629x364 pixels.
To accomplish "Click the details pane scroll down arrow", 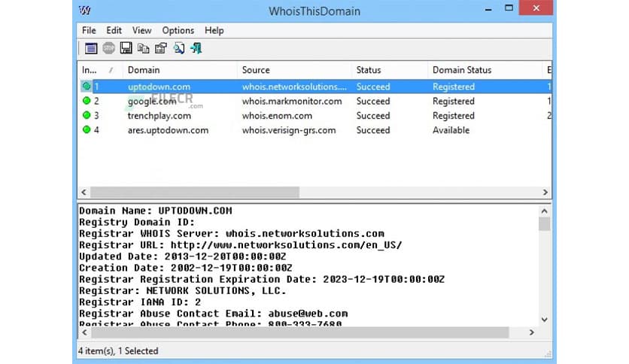I will point(545,320).
